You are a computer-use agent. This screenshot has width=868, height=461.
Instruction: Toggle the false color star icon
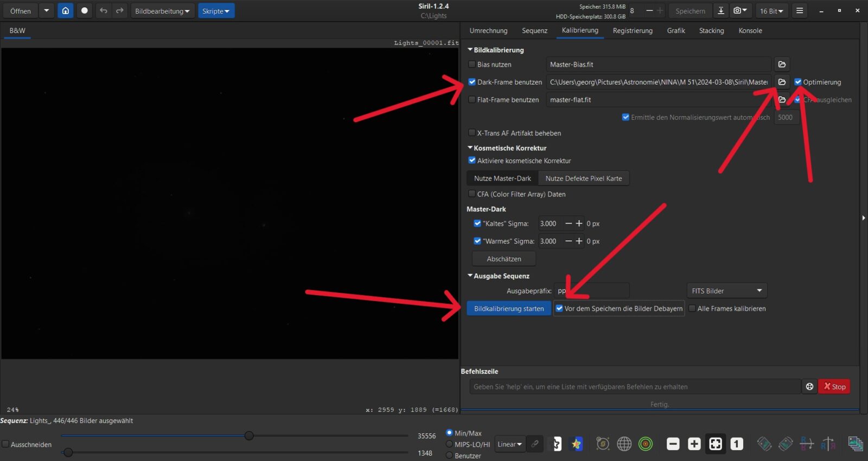coord(576,444)
